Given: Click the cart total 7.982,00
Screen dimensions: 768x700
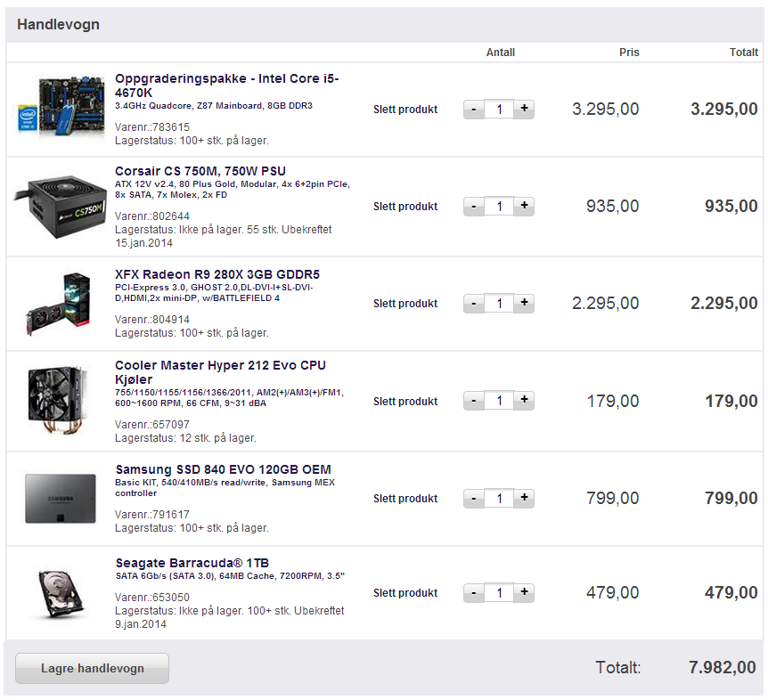Looking at the screenshot, I should [723, 667].
